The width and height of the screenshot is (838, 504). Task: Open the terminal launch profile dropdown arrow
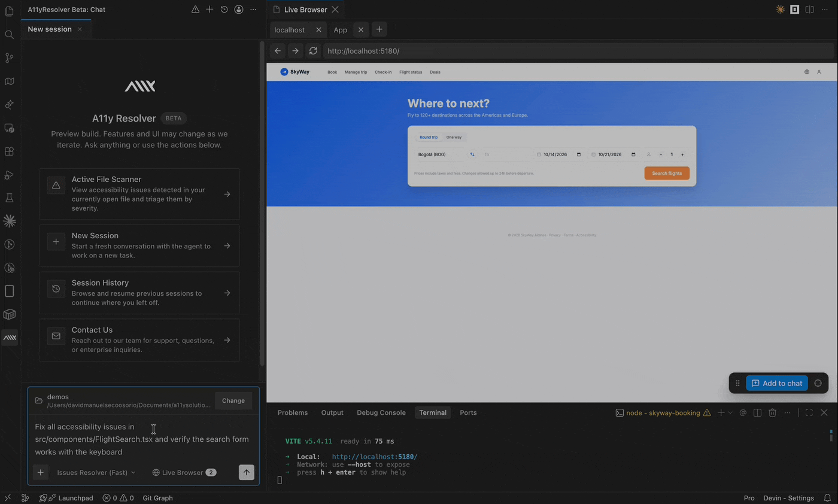730,412
